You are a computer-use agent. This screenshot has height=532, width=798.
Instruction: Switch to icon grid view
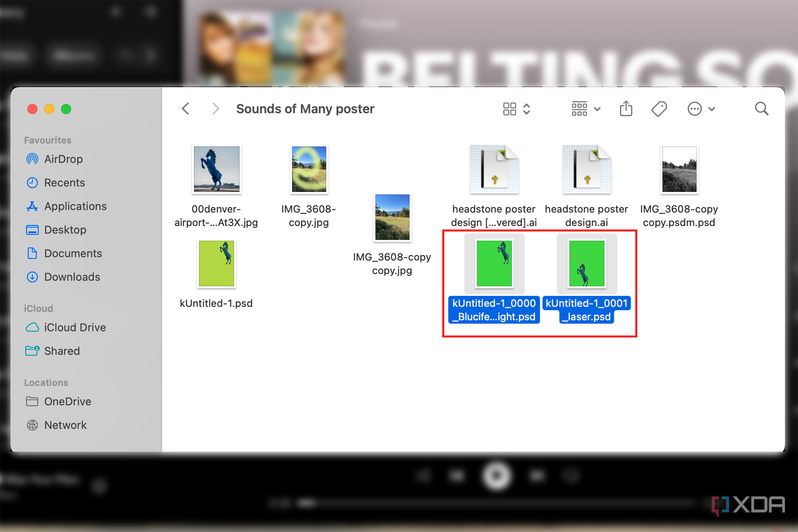510,109
